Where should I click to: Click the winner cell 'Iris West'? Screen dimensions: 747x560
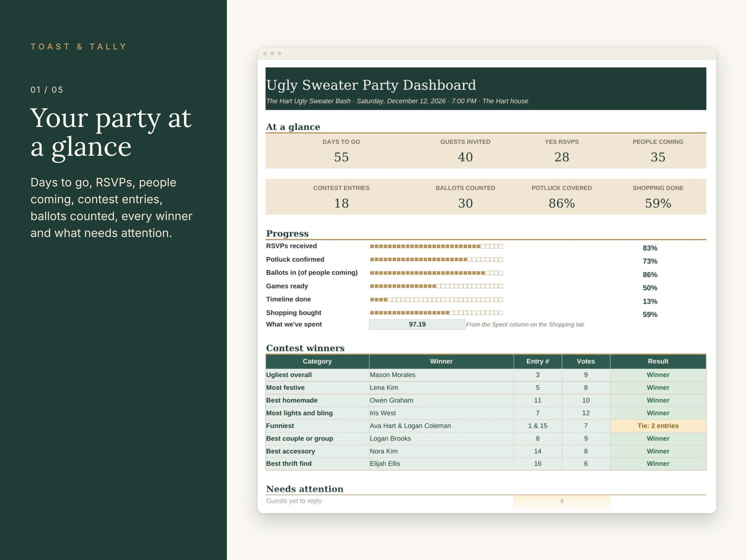tap(441, 413)
